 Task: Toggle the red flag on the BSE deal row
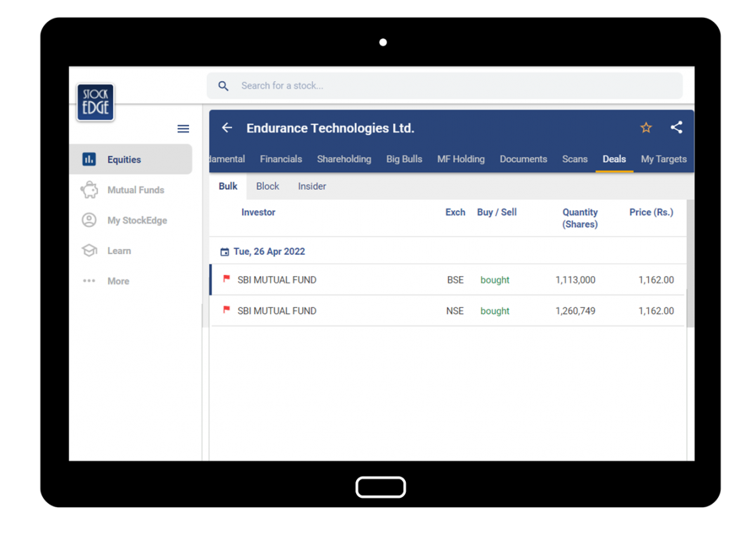pos(225,279)
